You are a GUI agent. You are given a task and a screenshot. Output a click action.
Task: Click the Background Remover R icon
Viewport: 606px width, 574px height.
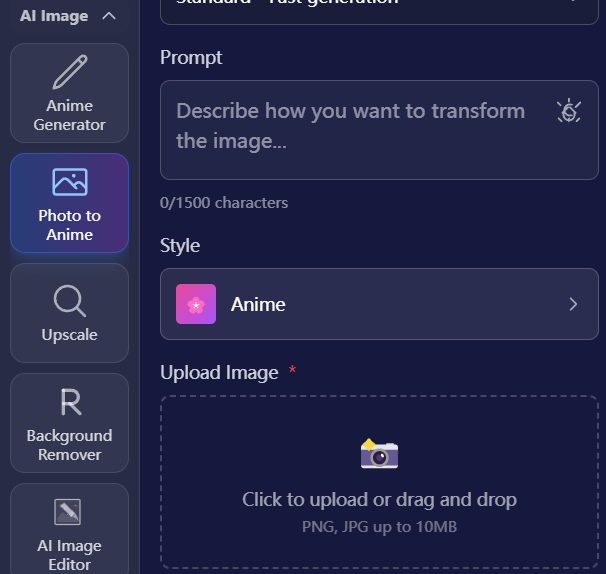coord(69,403)
